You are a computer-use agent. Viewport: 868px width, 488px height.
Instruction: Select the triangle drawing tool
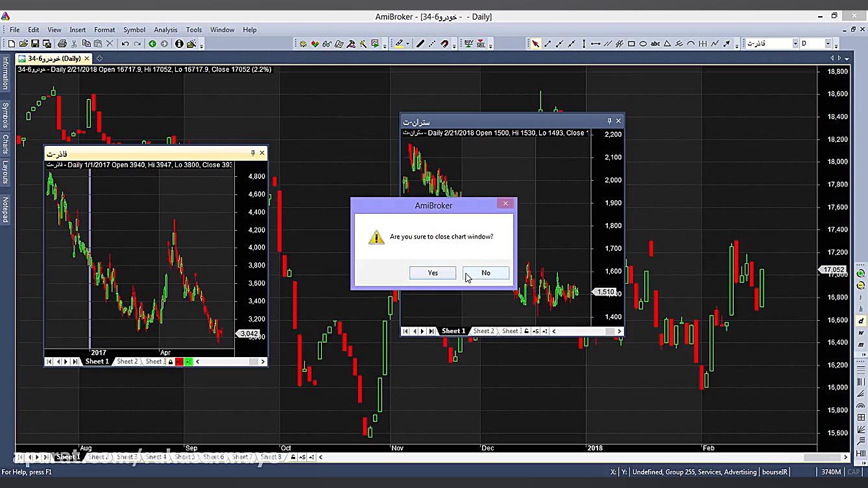(x=667, y=44)
